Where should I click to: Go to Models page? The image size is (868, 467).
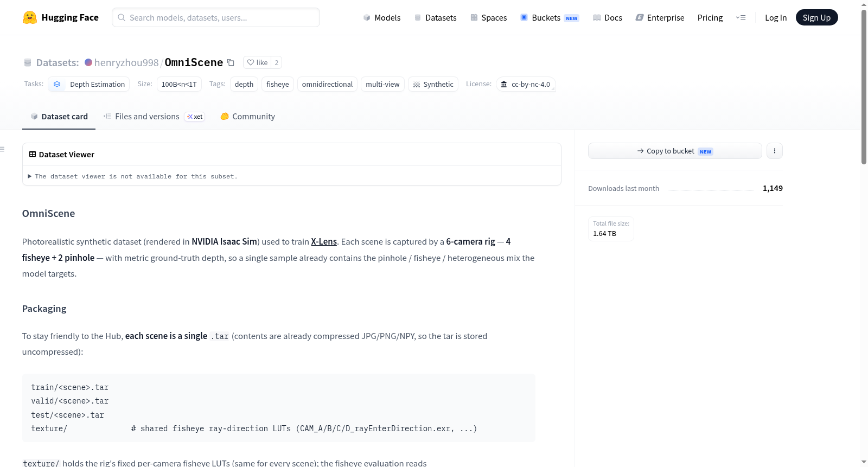[382, 17]
